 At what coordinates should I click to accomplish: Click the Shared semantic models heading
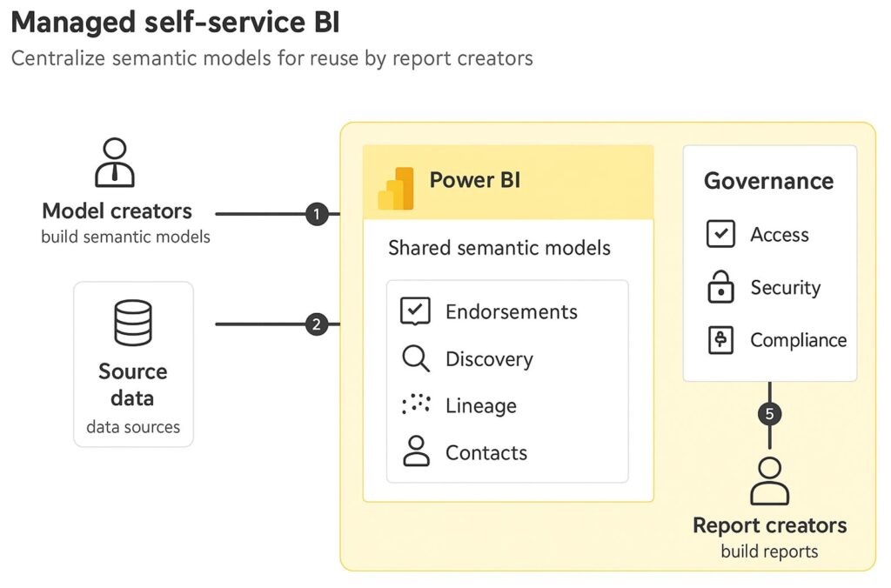click(499, 248)
